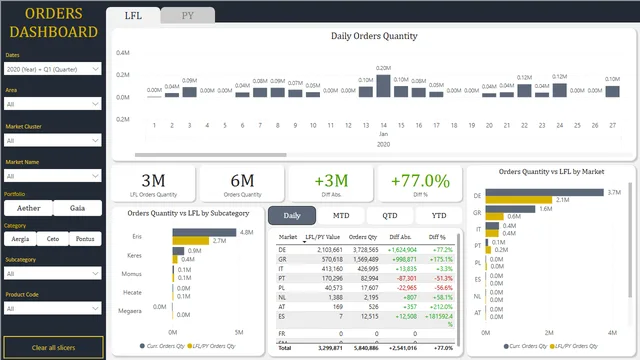Image resolution: width=640 pixels, height=360 pixels.
Task: Click DE current orders bar 3.7M
Action: click(x=544, y=192)
